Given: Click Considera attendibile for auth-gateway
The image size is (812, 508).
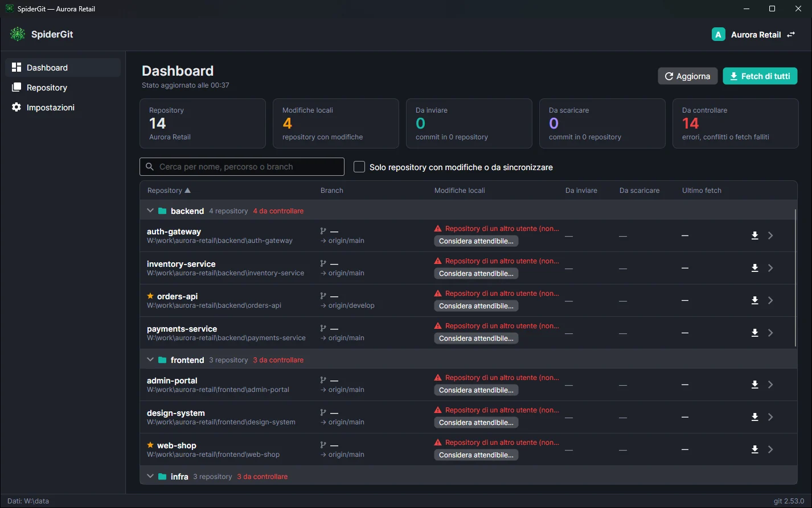Looking at the screenshot, I should coord(476,241).
